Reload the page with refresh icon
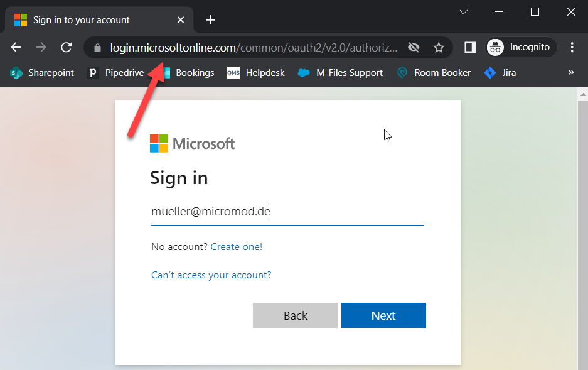Screen dimensions: 588x370 tap(66, 47)
